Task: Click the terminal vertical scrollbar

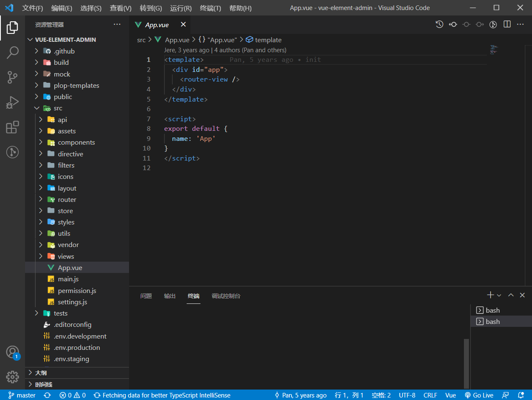Action: (x=466, y=364)
